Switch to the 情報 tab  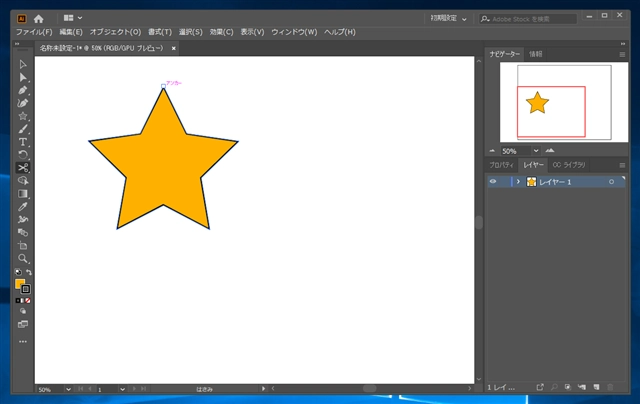536,54
